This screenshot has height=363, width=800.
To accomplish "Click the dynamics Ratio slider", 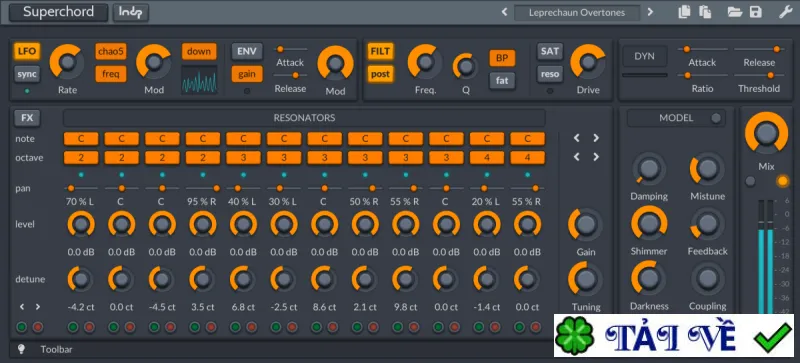I will pyautogui.click(x=702, y=75).
